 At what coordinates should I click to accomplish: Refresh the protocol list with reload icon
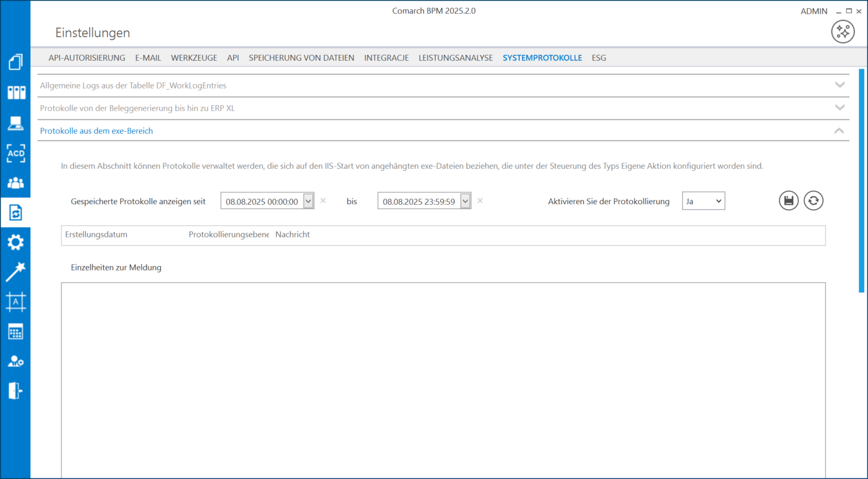click(x=814, y=201)
